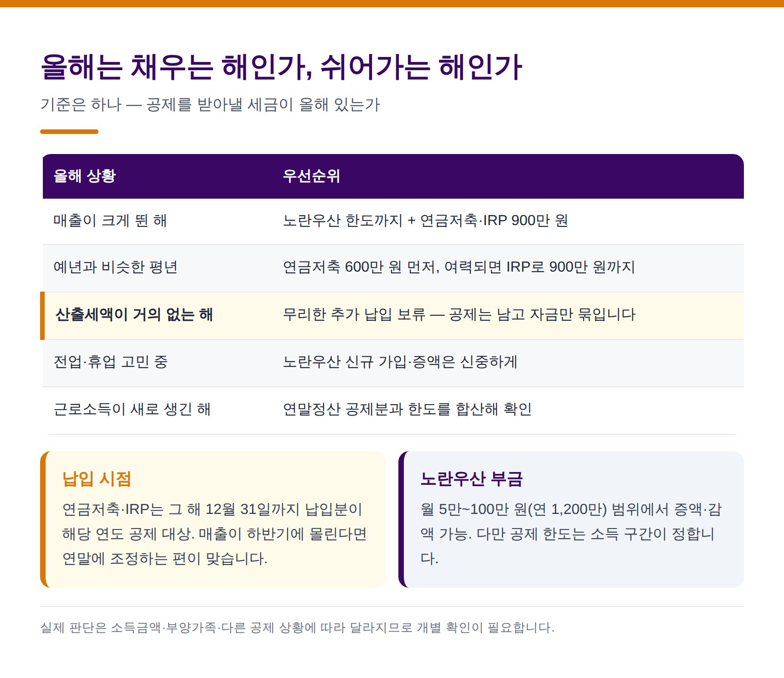
Task: Select the cell starting '연금저축 600만 원 먼저'
Action: tap(508, 268)
